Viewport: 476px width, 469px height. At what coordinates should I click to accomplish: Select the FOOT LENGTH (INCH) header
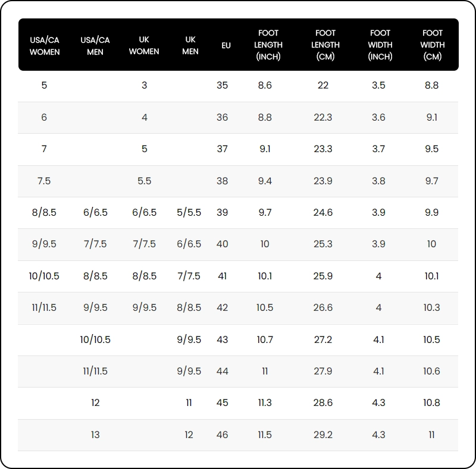[x=268, y=45]
